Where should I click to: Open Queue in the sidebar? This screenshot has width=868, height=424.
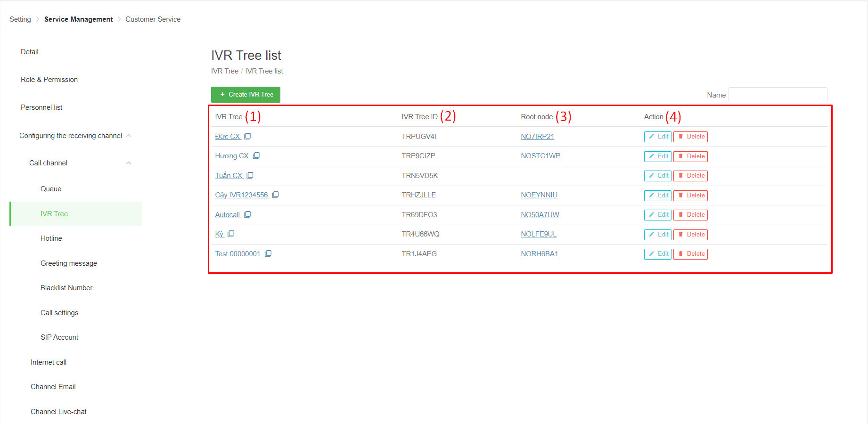(51, 189)
